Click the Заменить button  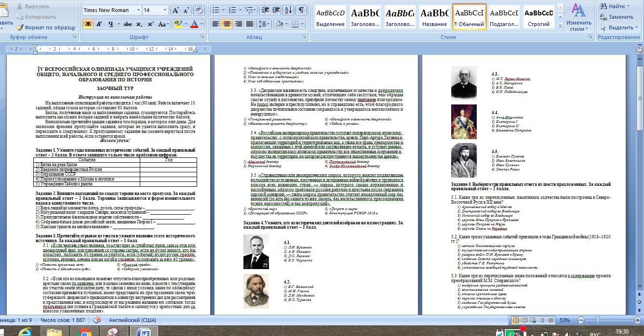click(x=617, y=17)
